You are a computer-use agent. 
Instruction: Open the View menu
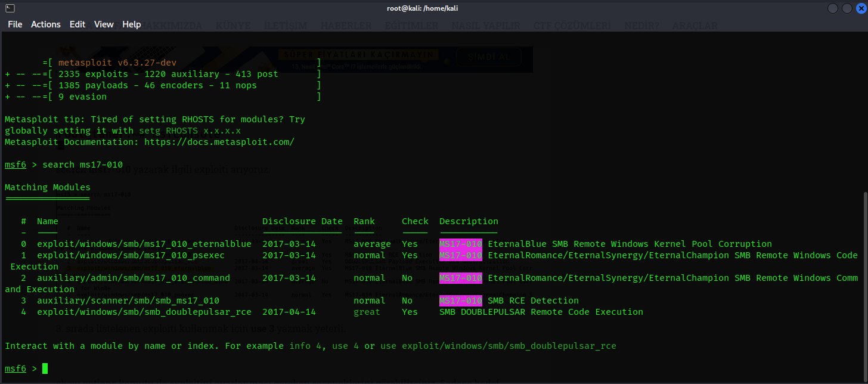104,24
